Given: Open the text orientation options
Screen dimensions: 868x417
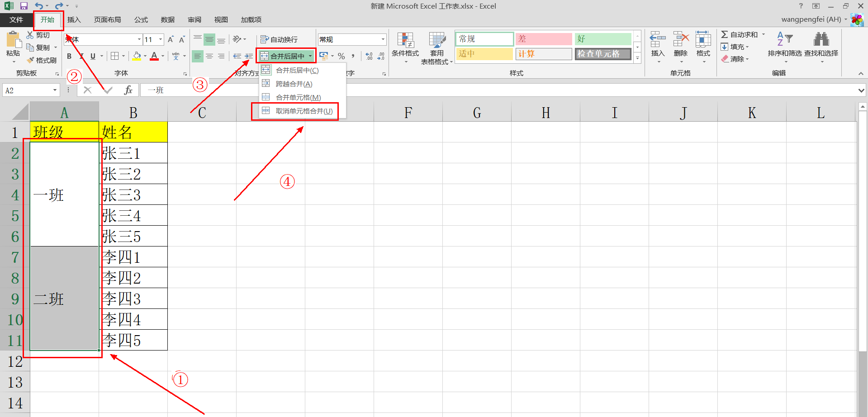Looking at the screenshot, I should coord(239,39).
